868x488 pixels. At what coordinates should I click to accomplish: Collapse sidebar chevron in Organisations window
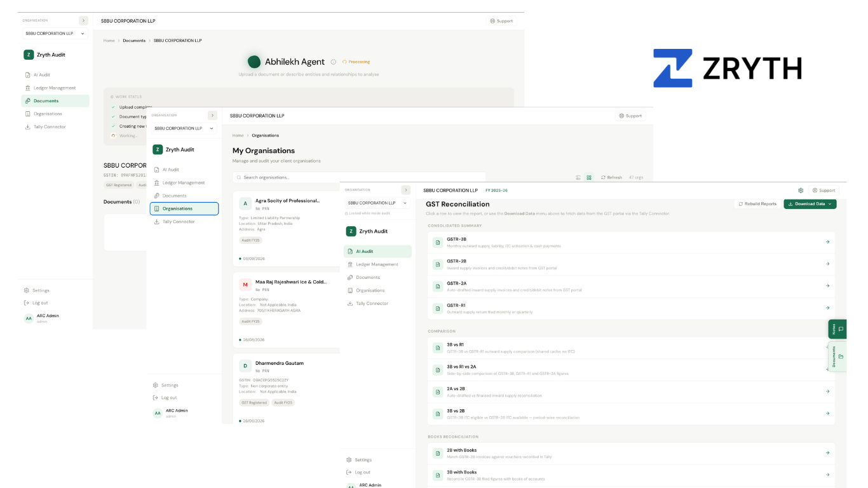[x=212, y=116]
